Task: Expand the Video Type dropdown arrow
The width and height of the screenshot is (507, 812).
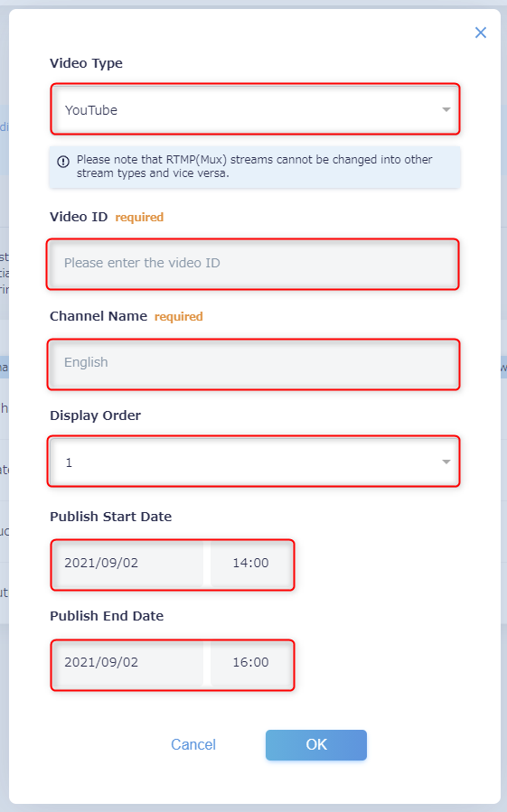Action: tap(446, 110)
